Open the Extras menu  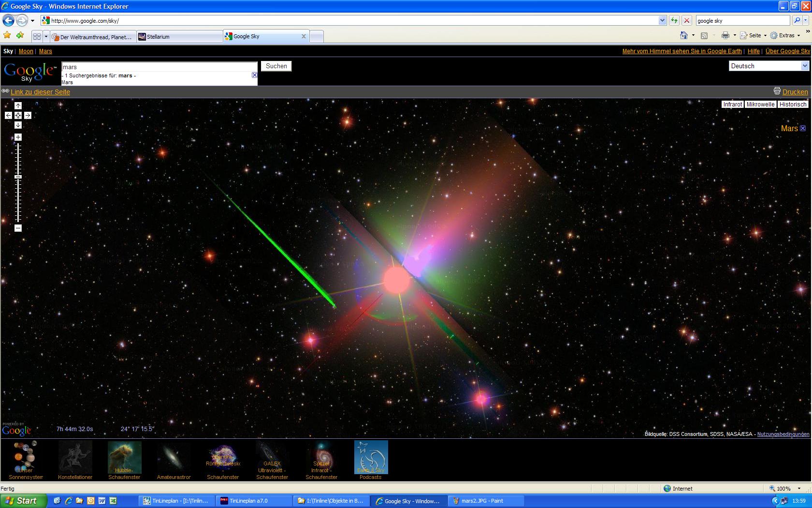pyautogui.click(x=785, y=35)
